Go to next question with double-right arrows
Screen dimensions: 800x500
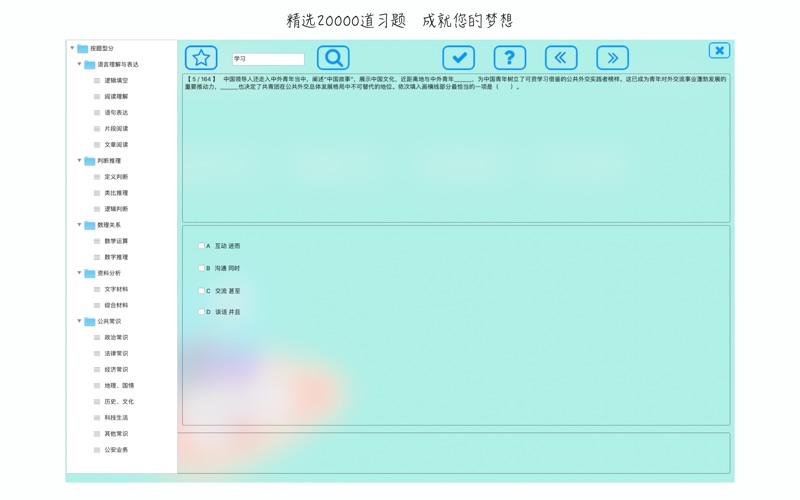pyautogui.click(x=612, y=58)
